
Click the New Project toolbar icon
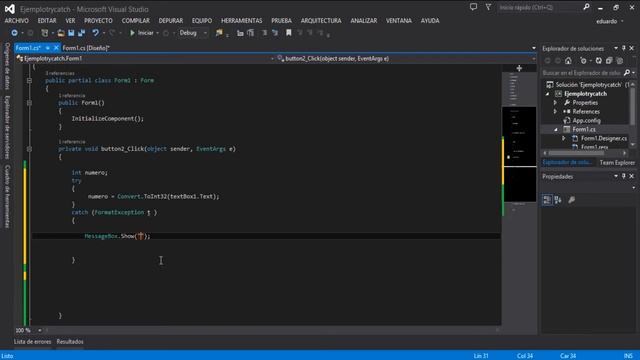(x=44, y=33)
